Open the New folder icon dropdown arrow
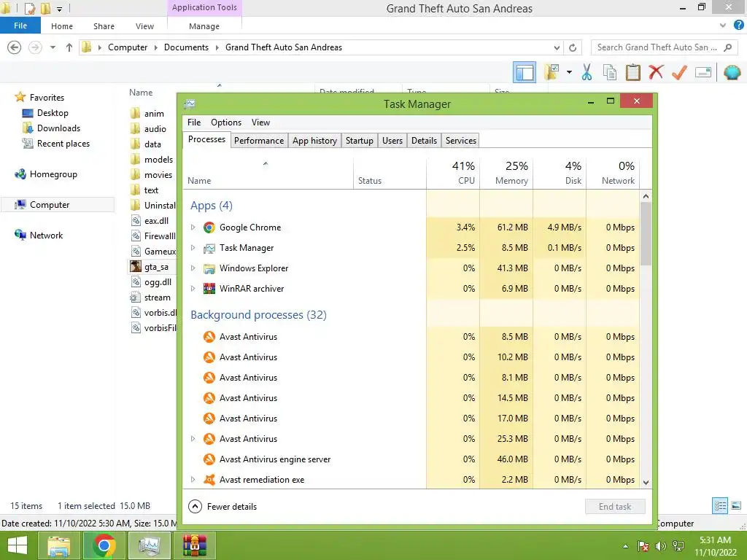747x560 pixels. coord(569,72)
